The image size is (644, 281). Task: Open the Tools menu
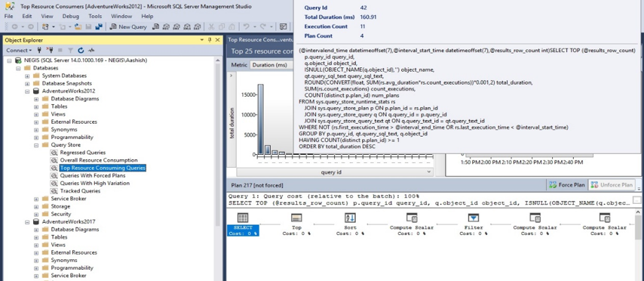[x=95, y=16]
